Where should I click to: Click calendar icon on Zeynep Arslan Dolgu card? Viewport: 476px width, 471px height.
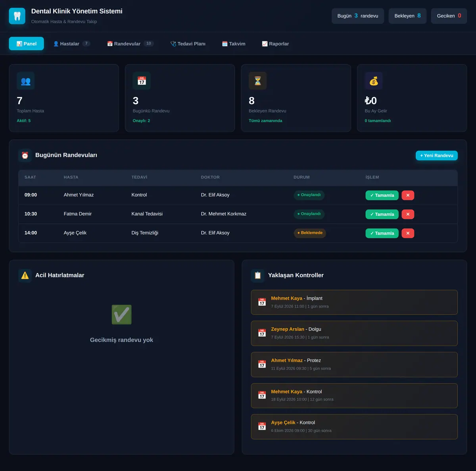tap(262, 333)
